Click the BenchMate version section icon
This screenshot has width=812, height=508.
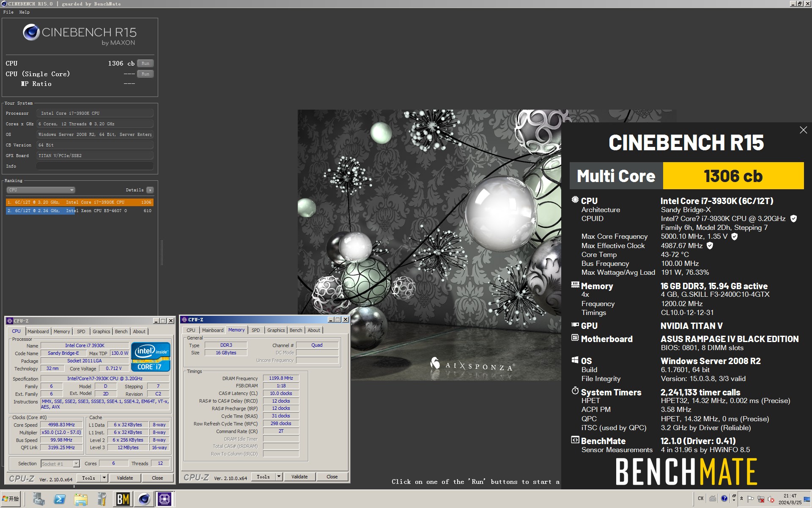[575, 440]
